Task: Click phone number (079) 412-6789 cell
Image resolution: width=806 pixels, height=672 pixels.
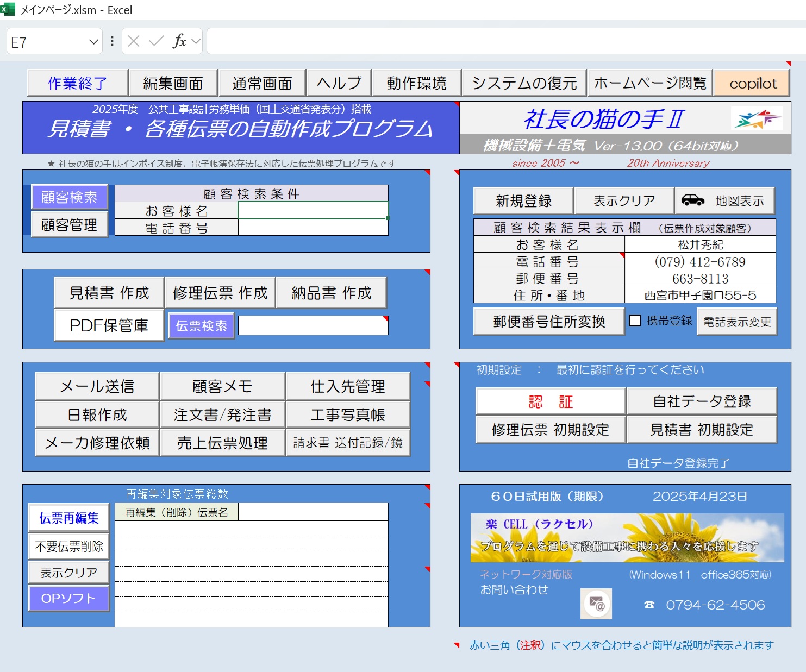Action: pyautogui.click(x=700, y=261)
